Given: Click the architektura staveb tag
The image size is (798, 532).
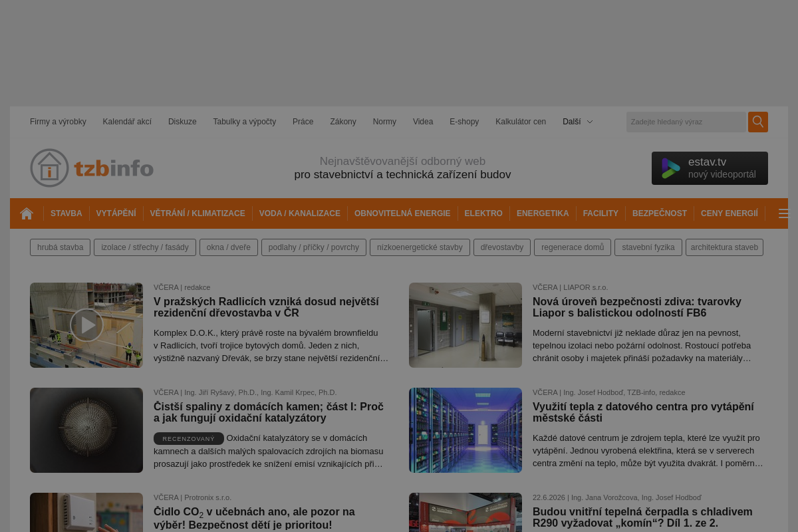Looking at the screenshot, I should click(x=724, y=247).
